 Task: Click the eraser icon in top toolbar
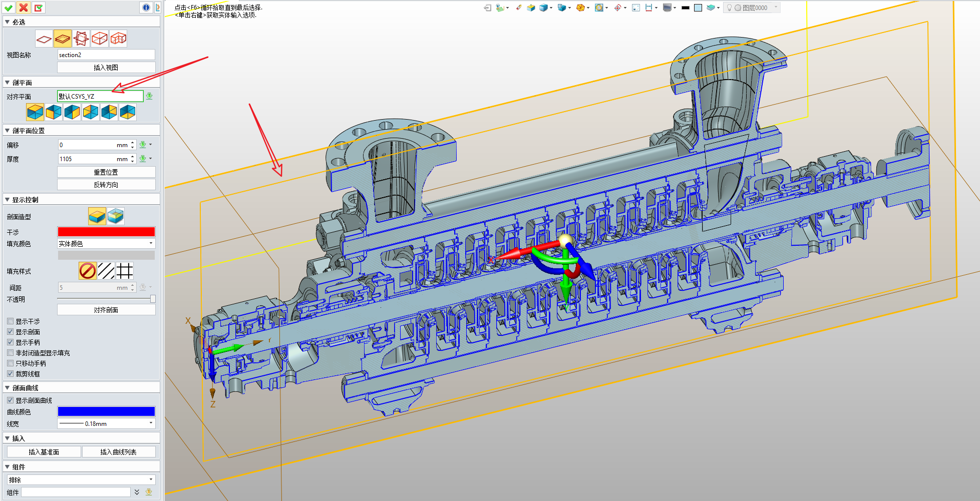coord(518,8)
